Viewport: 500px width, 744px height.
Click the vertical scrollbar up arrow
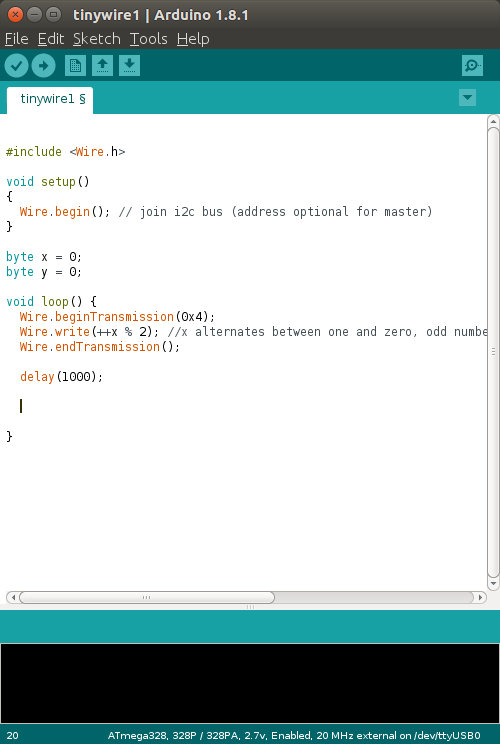pos(493,121)
